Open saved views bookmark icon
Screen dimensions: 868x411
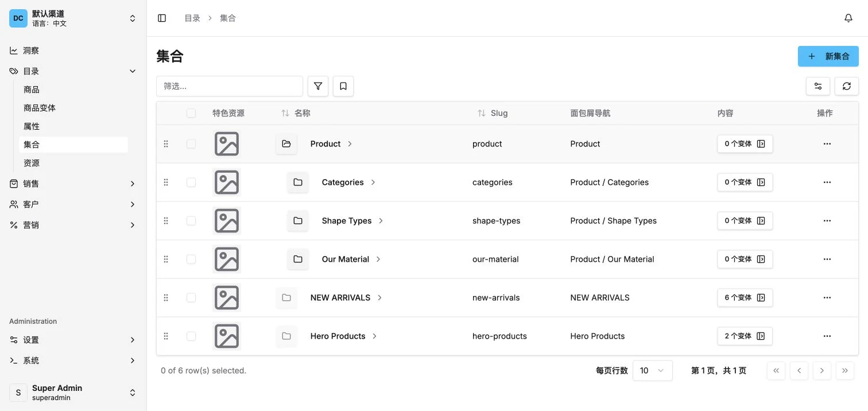pyautogui.click(x=343, y=86)
